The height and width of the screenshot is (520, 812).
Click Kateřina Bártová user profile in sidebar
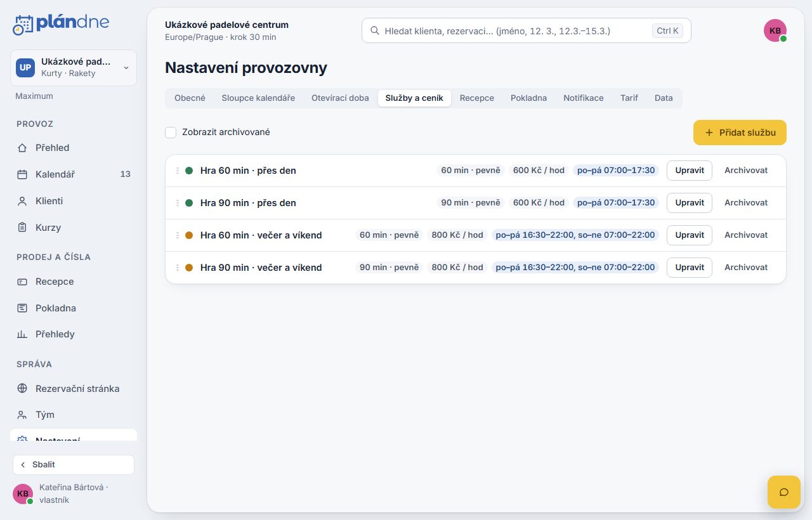tap(74, 493)
